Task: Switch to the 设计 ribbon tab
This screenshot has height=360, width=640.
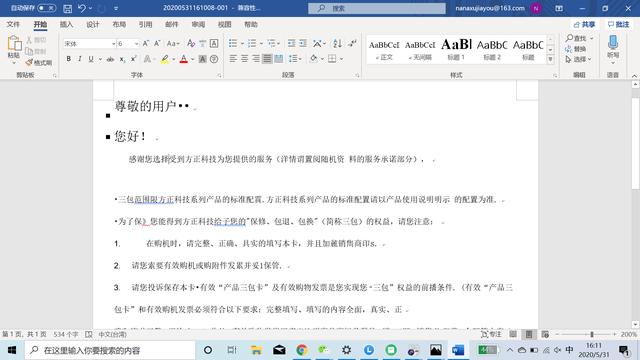Action: 93,24
